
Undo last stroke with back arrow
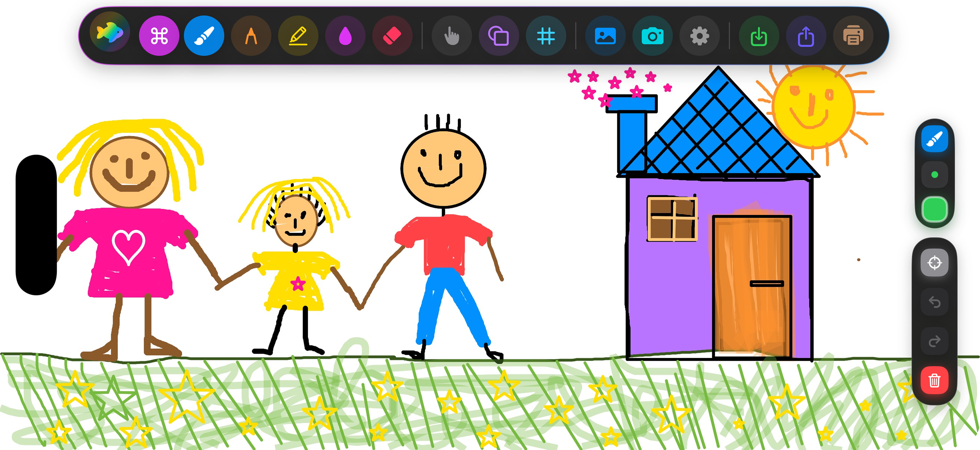point(935,302)
